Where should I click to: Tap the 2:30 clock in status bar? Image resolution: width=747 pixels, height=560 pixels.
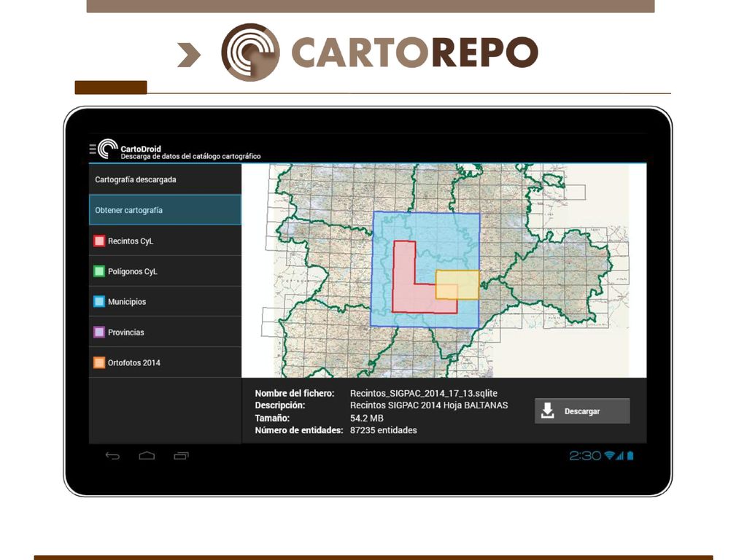[x=585, y=456]
